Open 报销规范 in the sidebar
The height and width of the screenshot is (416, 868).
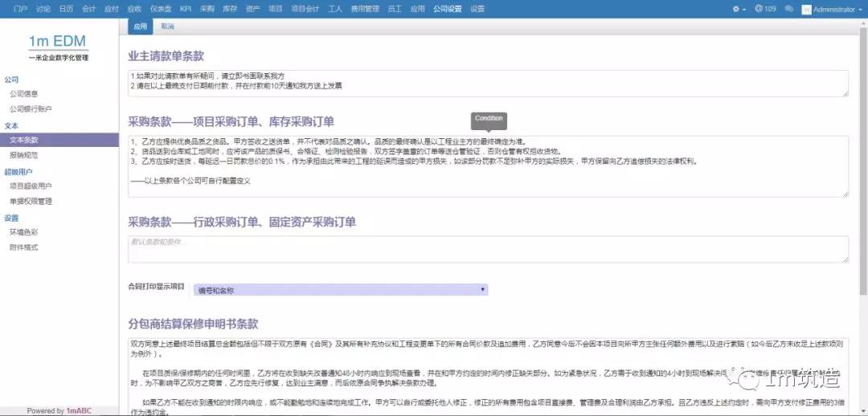(x=23, y=154)
